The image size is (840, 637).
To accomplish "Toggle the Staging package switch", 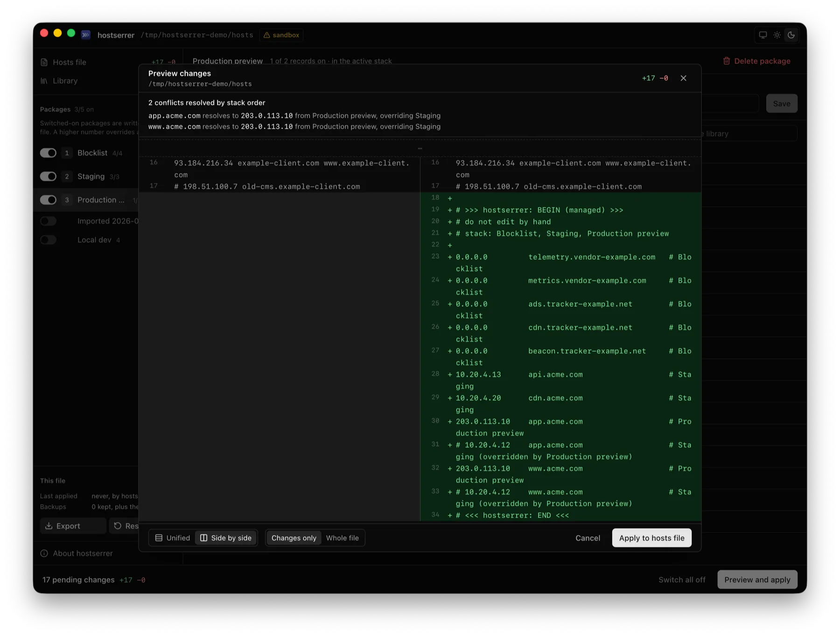I will click(48, 177).
